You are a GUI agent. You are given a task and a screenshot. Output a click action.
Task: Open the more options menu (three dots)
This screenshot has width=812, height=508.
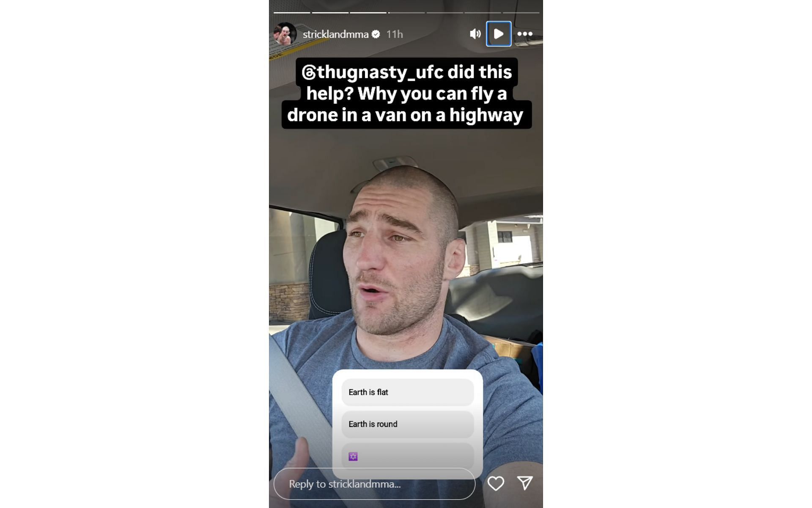[524, 34]
